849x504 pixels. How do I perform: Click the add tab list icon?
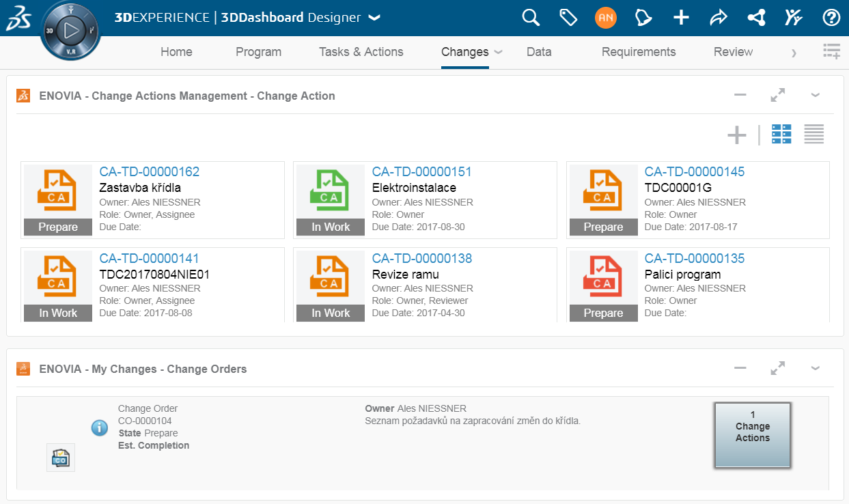(x=831, y=51)
